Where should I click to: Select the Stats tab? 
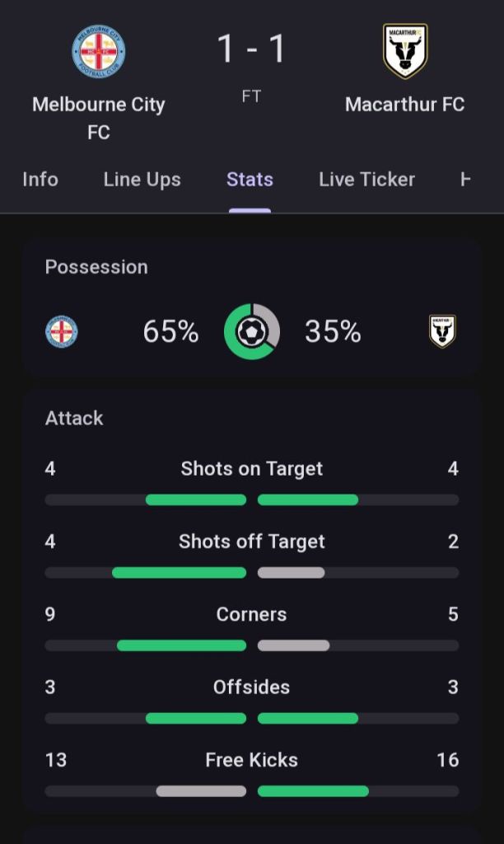tap(250, 180)
